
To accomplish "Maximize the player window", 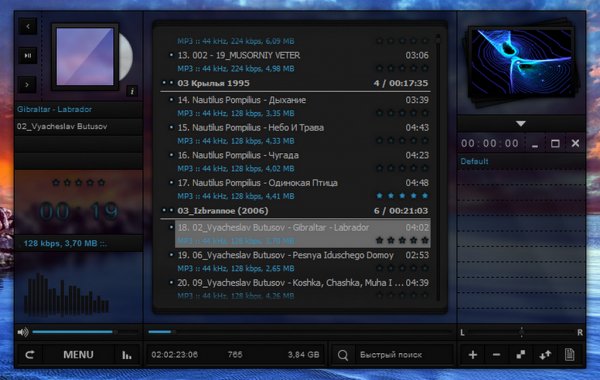I will (x=555, y=144).
